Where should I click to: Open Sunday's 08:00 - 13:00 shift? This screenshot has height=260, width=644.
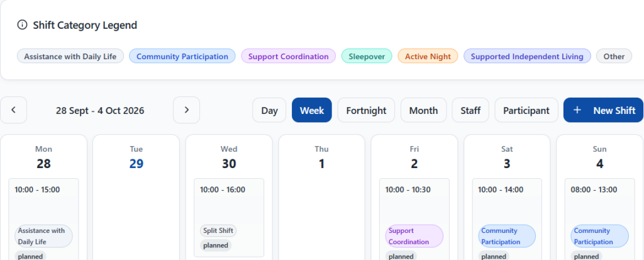tap(599, 219)
